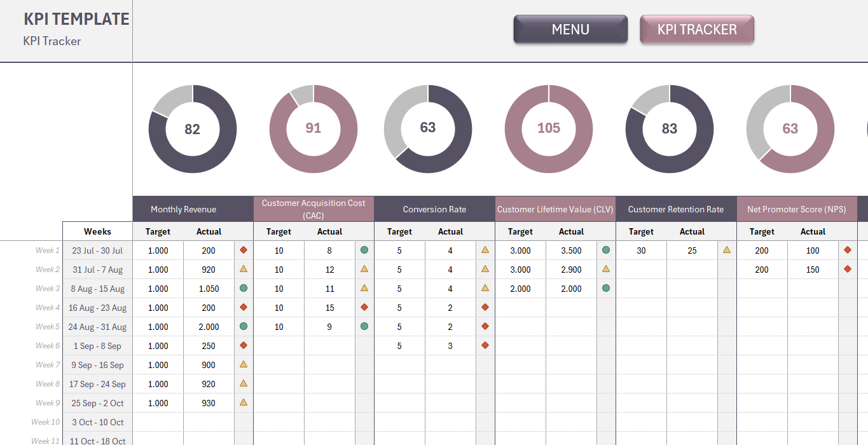Select the Week 10 Target cell for Monthly Revenue
Image resolution: width=868 pixels, height=445 pixels.
[158, 421]
